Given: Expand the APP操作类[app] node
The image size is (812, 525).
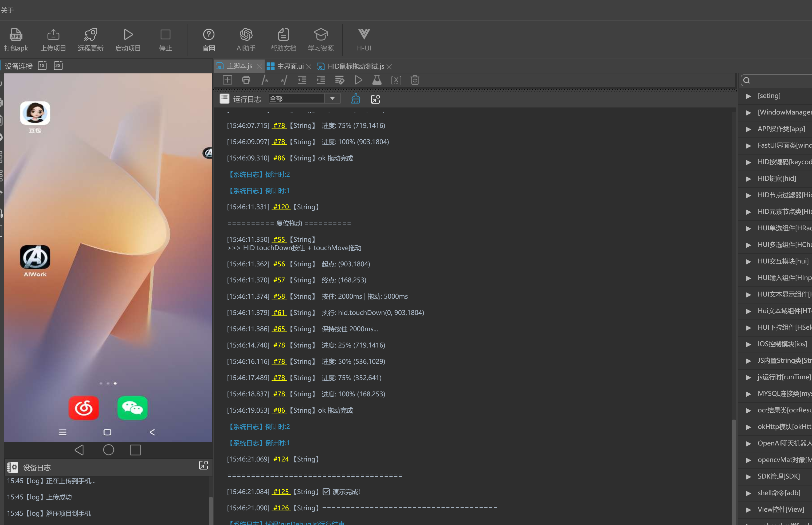Looking at the screenshot, I should pos(748,129).
